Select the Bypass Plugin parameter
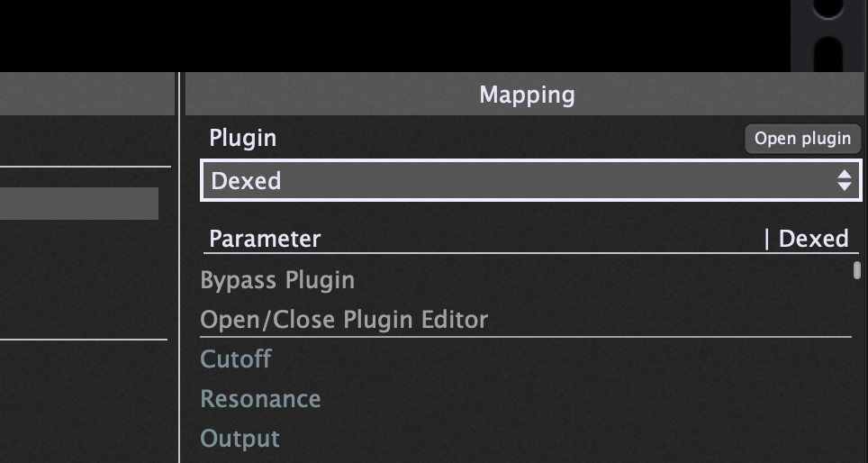This screenshot has height=463, width=868. (x=277, y=280)
